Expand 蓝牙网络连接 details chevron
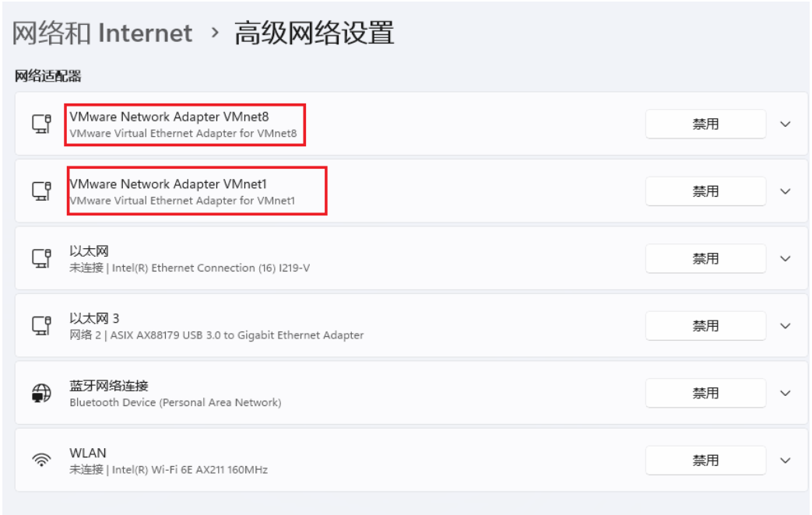The width and height of the screenshot is (812, 515). [x=785, y=394]
